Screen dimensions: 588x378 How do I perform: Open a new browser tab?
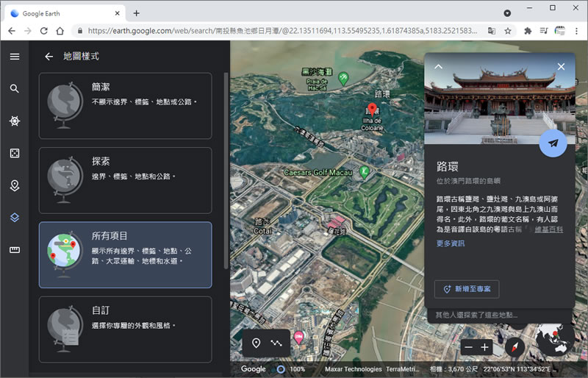point(137,13)
